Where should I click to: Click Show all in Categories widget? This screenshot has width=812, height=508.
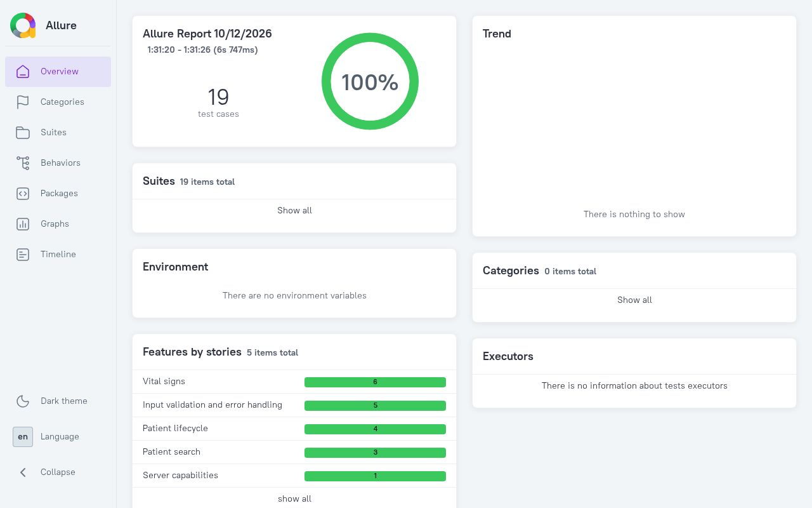[x=634, y=300]
